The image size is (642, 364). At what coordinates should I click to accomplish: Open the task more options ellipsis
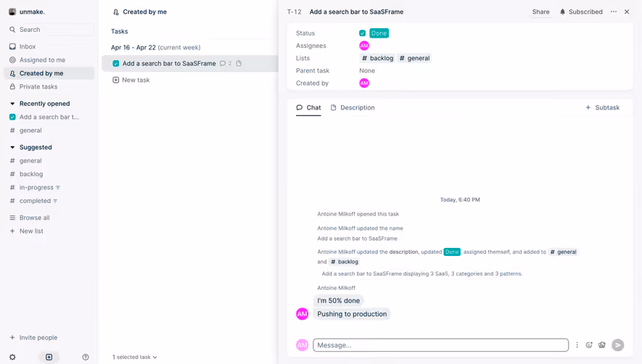tap(613, 12)
